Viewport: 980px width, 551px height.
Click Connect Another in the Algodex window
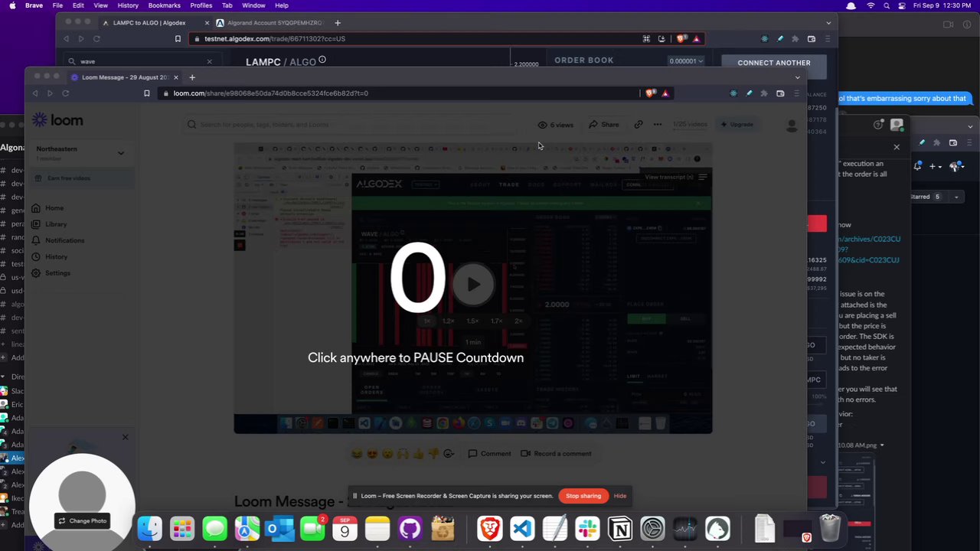pos(774,63)
